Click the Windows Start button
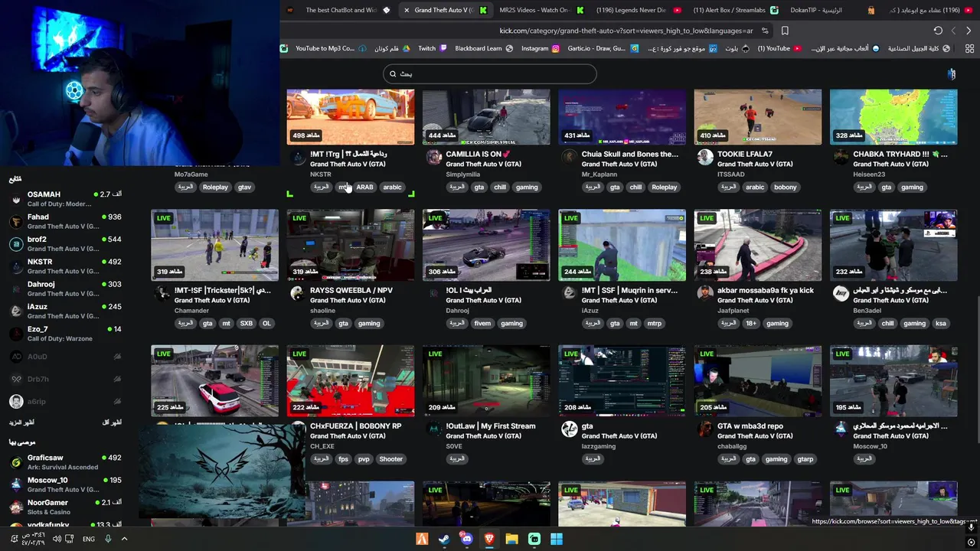Image resolution: width=980 pixels, height=551 pixels. coord(557,539)
